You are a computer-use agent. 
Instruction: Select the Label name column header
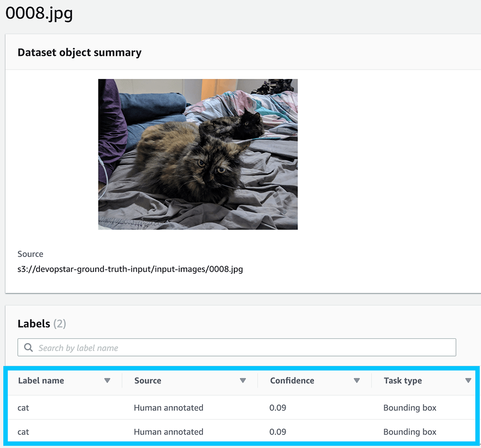click(x=41, y=381)
